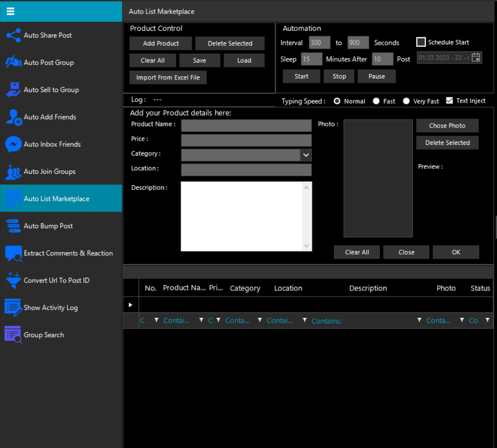497x448 pixels.
Task: Click the Close button
Action: click(x=406, y=252)
